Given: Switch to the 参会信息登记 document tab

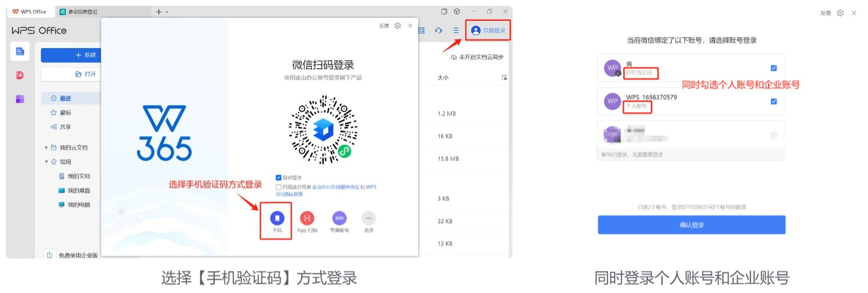Looking at the screenshot, I should point(82,12).
